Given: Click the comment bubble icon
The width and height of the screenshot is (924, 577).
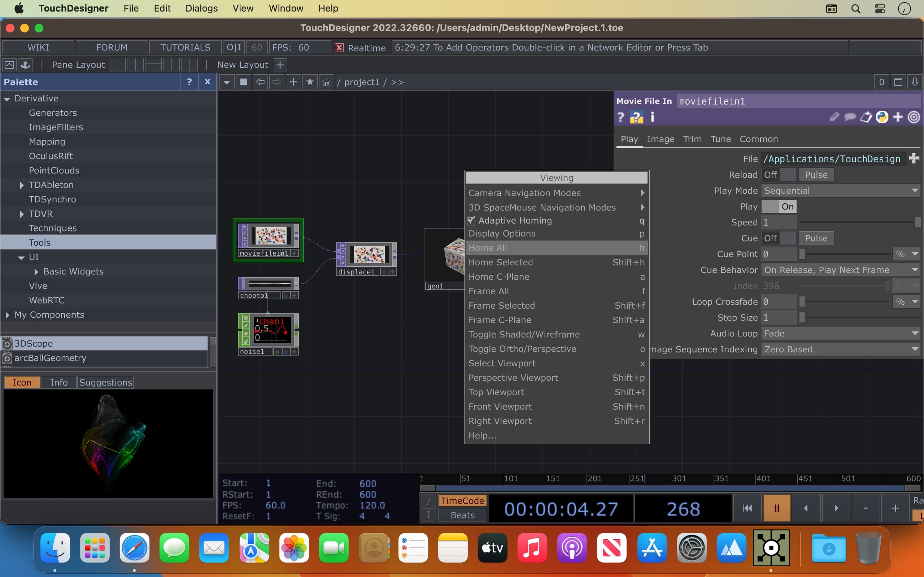Looking at the screenshot, I should coord(850,117).
